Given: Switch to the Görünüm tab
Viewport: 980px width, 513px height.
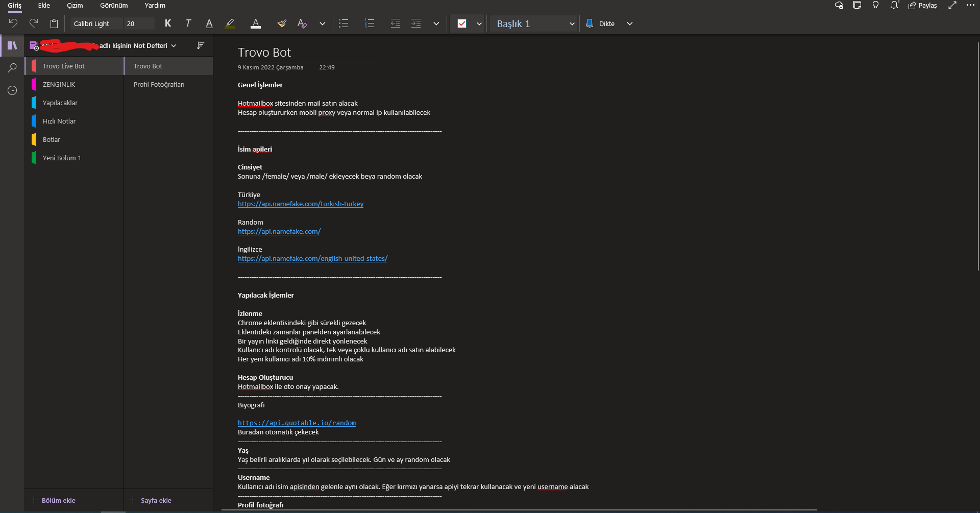Looking at the screenshot, I should (114, 6).
